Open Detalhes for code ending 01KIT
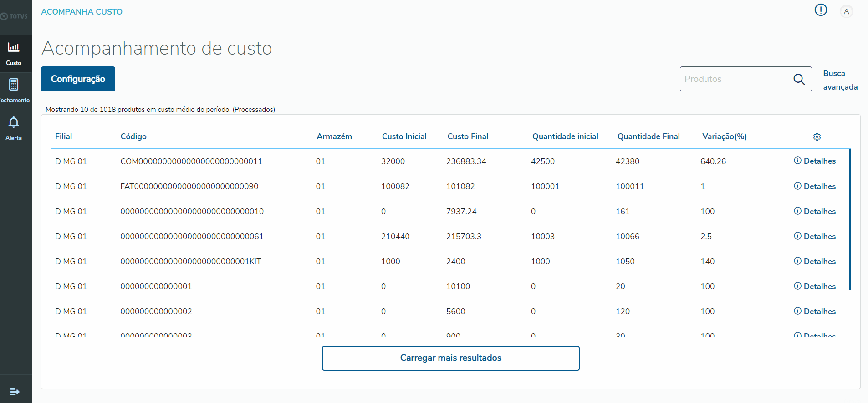 (815, 262)
